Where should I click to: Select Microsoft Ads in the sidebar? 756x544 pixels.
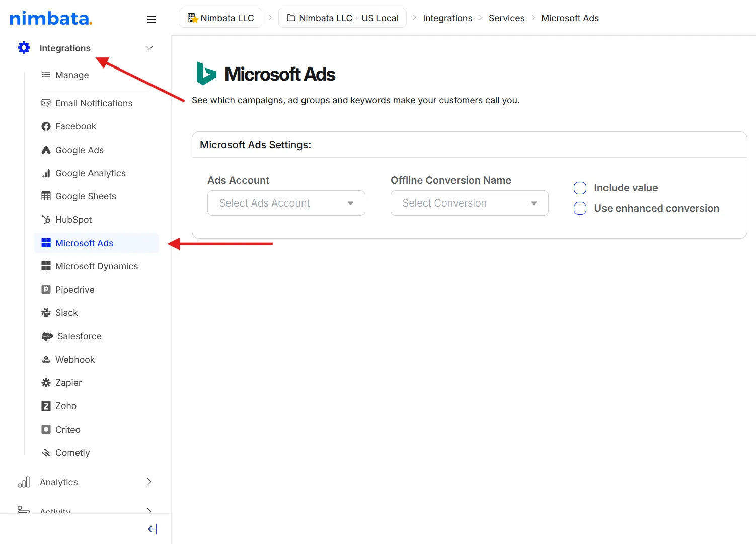tap(96, 243)
